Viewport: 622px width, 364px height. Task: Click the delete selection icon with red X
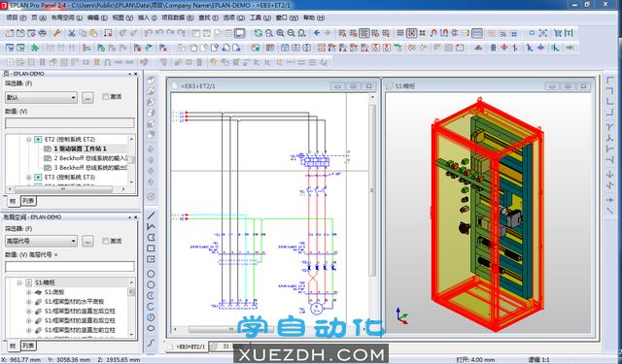(x=108, y=33)
